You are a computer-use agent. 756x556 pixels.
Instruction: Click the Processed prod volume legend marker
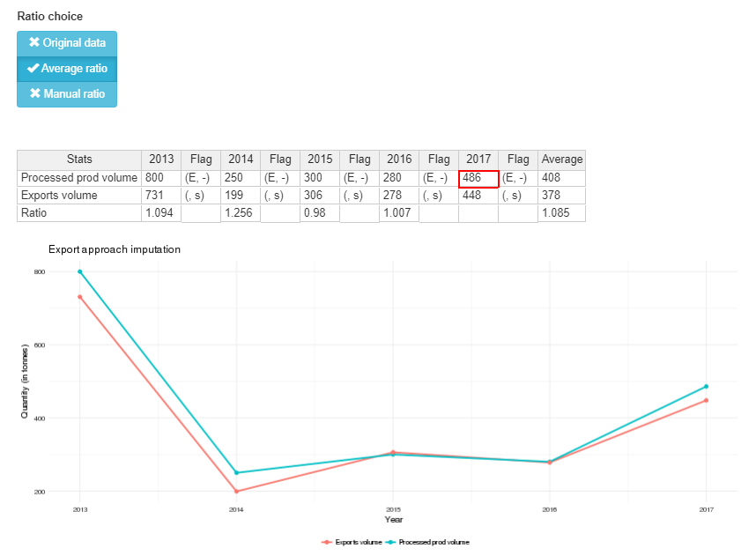pos(392,542)
